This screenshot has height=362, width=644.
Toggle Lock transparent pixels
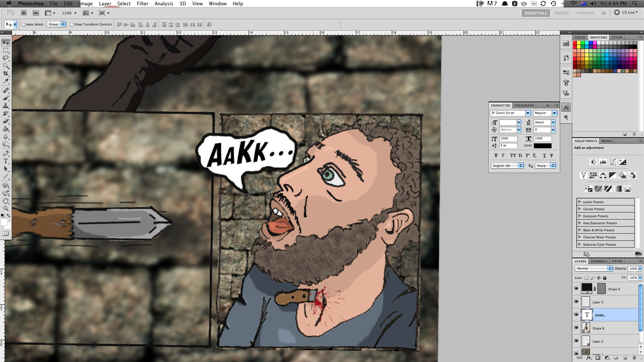pyautogui.click(x=586, y=278)
